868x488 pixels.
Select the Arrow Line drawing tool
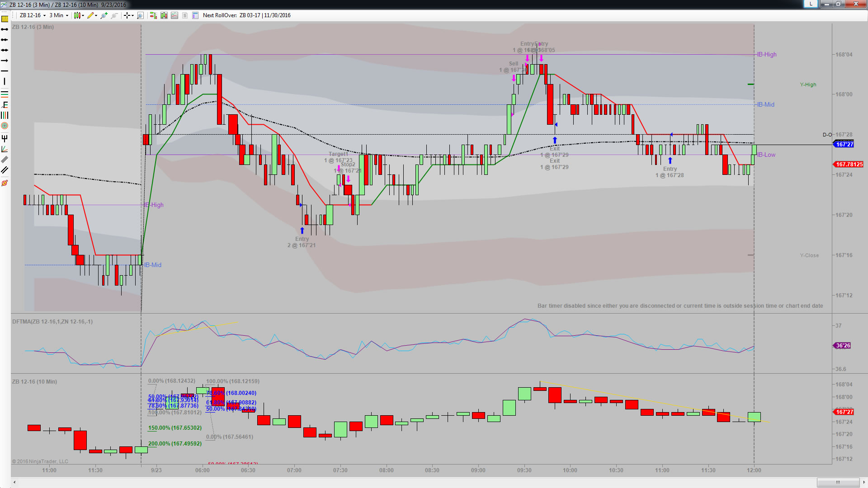pyautogui.click(x=5, y=61)
